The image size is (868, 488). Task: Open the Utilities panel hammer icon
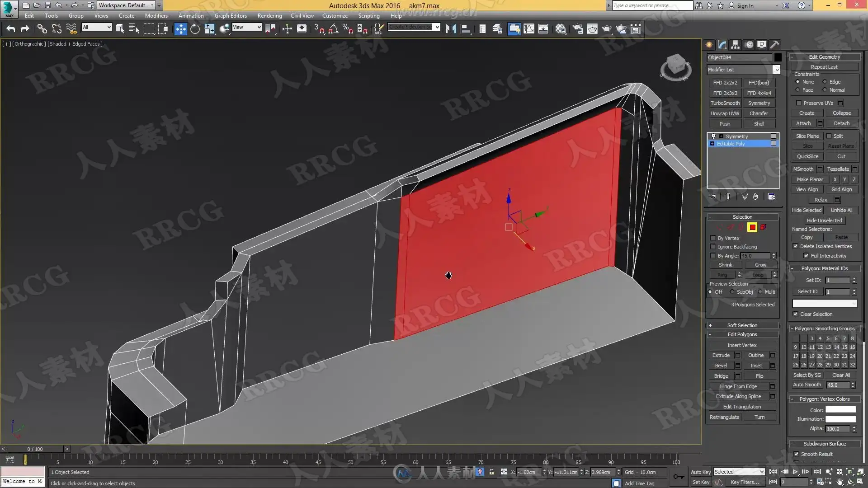(774, 45)
